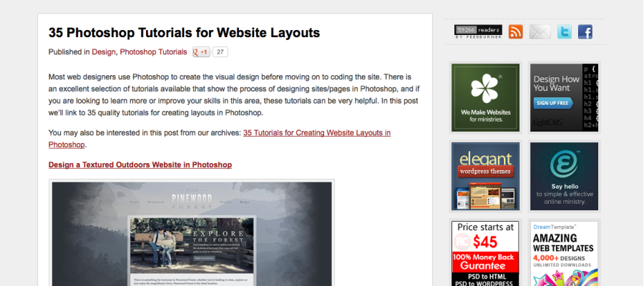Click the '35 Photoshop Tutorials for Website Layouts' heading
The image size is (644, 286).
coord(184,33)
